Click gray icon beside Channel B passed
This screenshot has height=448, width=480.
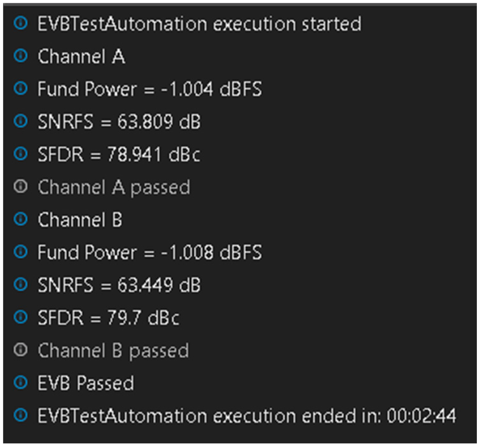21,350
